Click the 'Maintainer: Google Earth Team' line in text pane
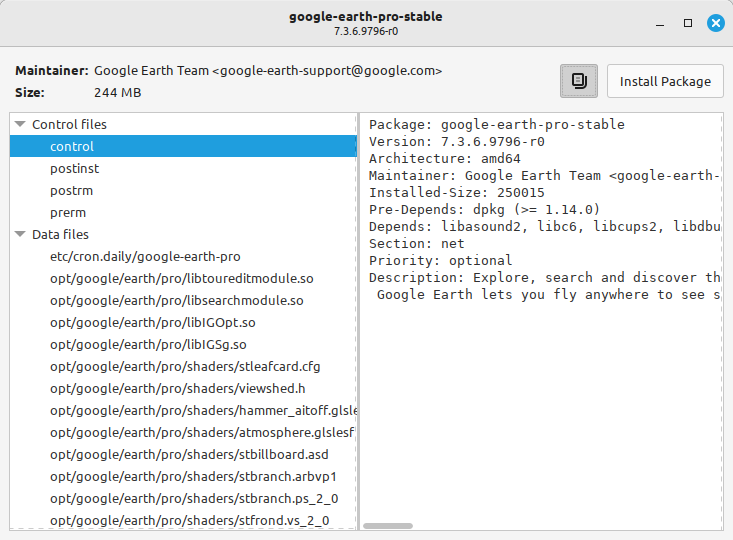This screenshot has height=540, width=733. [x=545, y=175]
